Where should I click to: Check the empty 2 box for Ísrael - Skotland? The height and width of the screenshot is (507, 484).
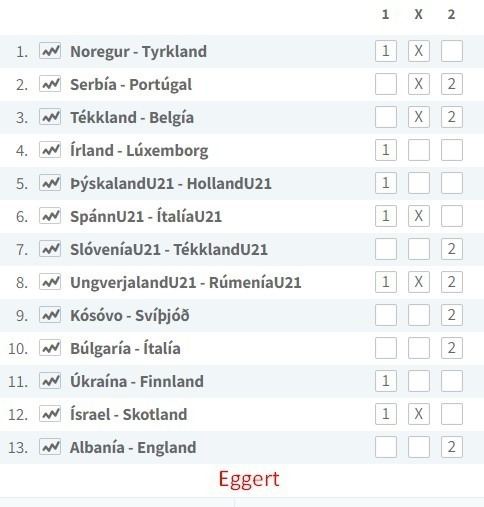(x=452, y=414)
